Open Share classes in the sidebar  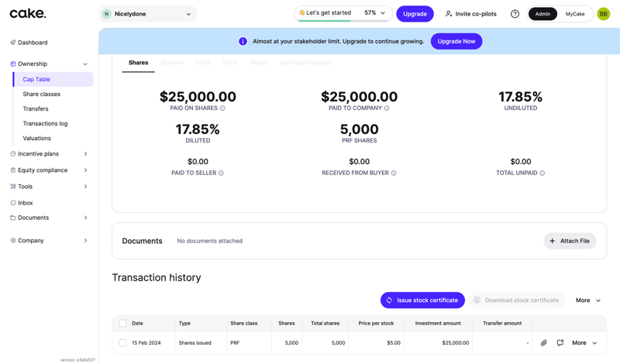point(42,94)
